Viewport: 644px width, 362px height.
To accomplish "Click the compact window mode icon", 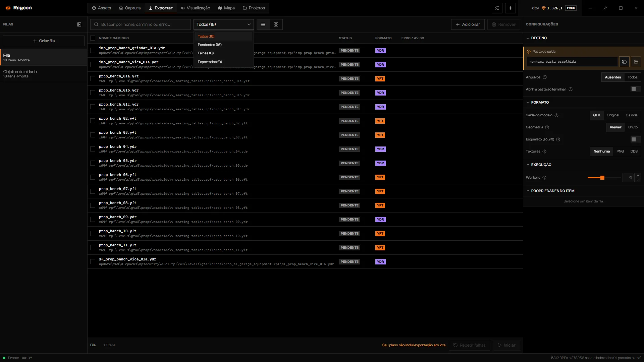I will pyautogui.click(x=605, y=8).
